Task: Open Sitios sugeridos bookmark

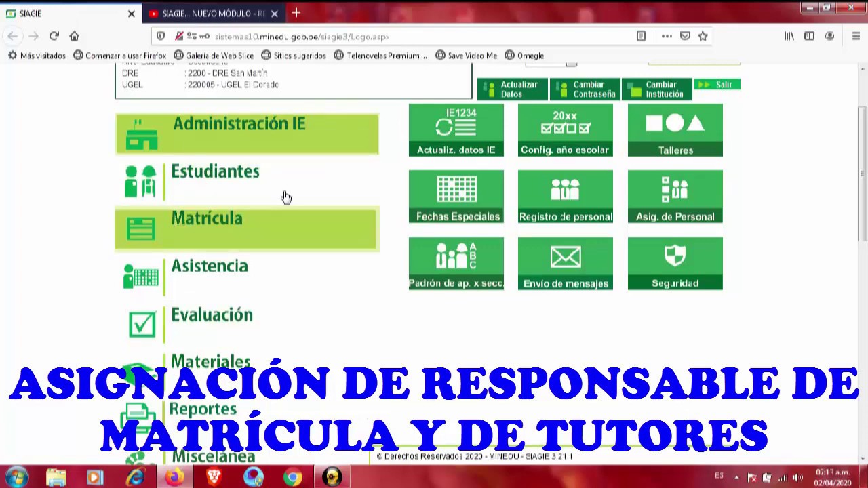Action: coord(294,56)
